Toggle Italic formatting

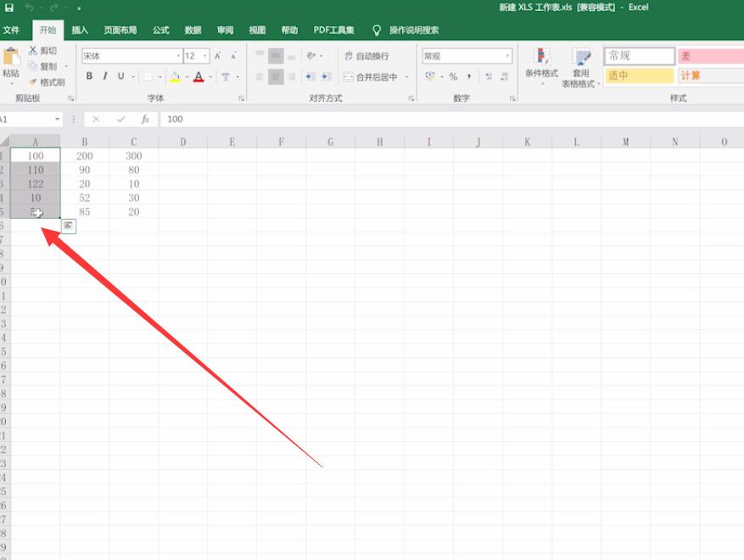(105, 76)
